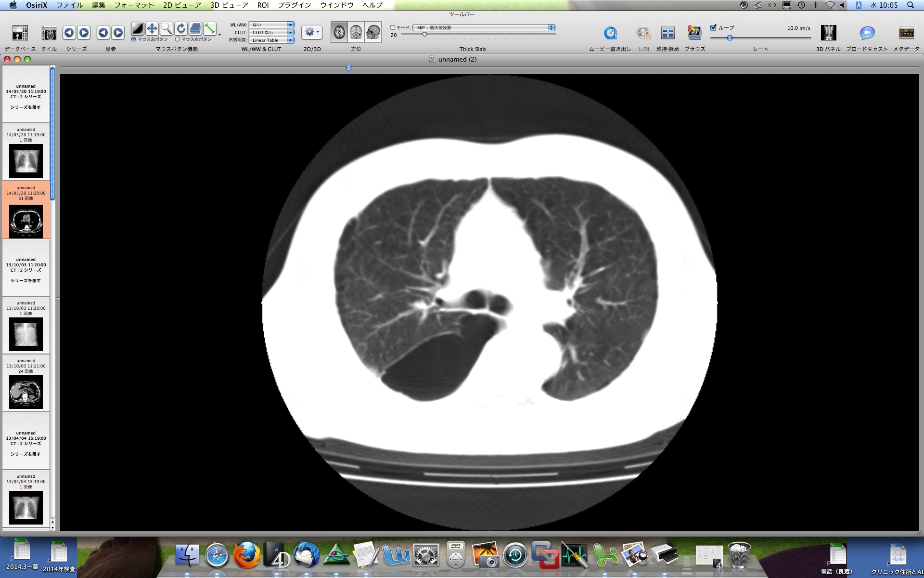The height and width of the screenshot is (578, 924).
Task: Open Safari from the Dock
Action: click(x=217, y=556)
